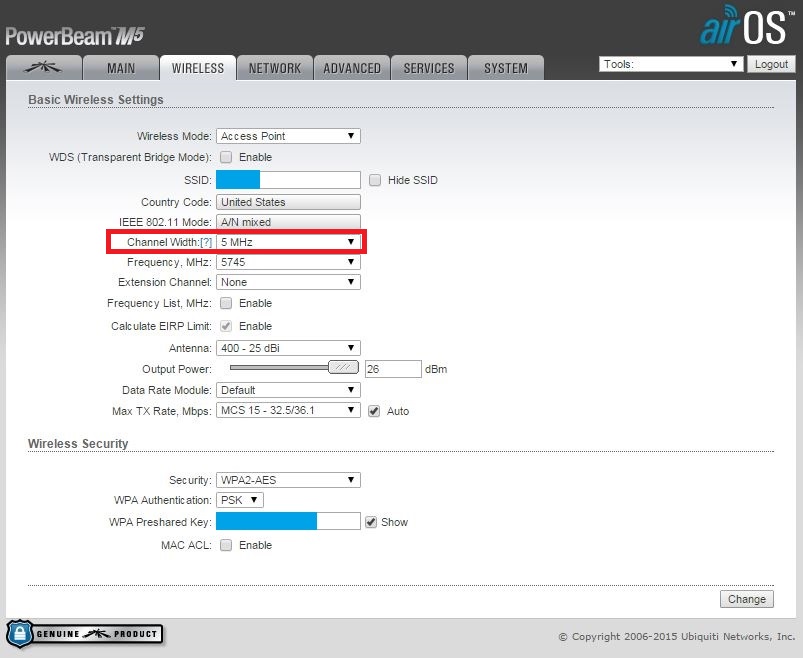Click the Output Power dBm field
The height and width of the screenshot is (658, 803).
pyautogui.click(x=393, y=369)
